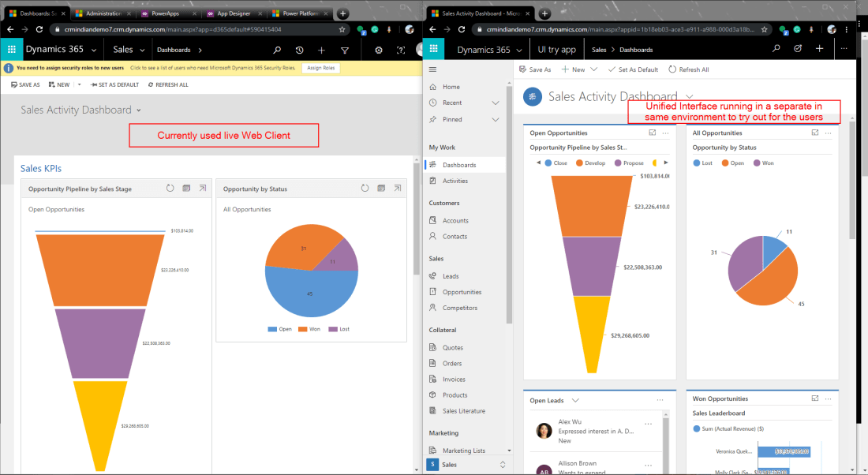Open the app launcher waffle in Web Client
868x475 pixels.
tap(12, 50)
